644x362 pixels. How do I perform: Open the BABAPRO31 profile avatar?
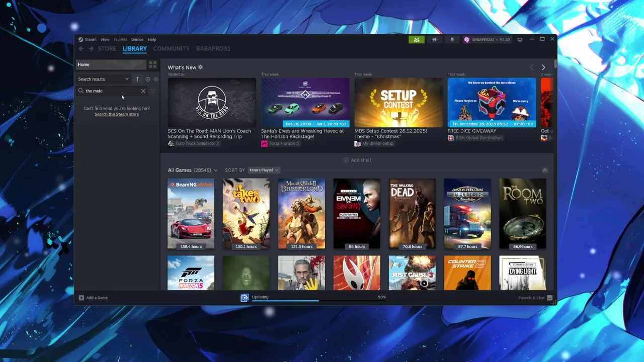(466, 40)
